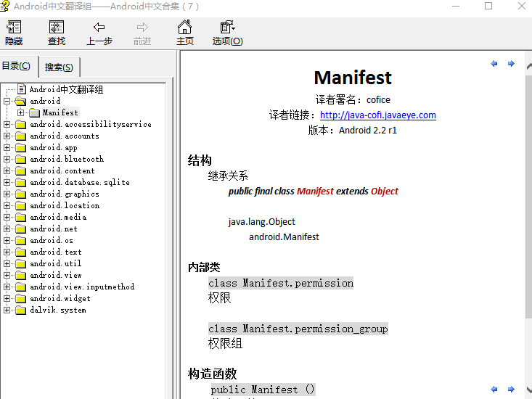Click the top-right next page blue arrow
This screenshot has height=399, width=532.
click(511, 64)
